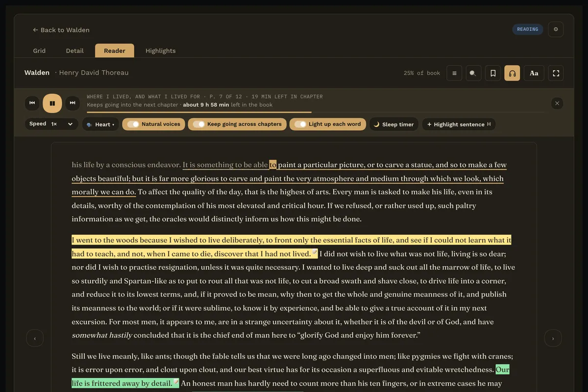Toggle Light up each word
The width and height of the screenshot is (588, 392).
click(328, 124)
